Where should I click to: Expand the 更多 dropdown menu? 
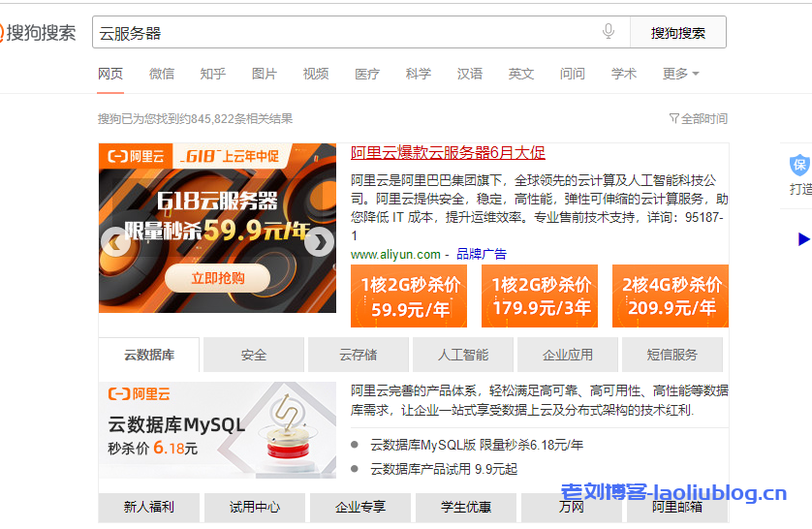coord(681,74)
